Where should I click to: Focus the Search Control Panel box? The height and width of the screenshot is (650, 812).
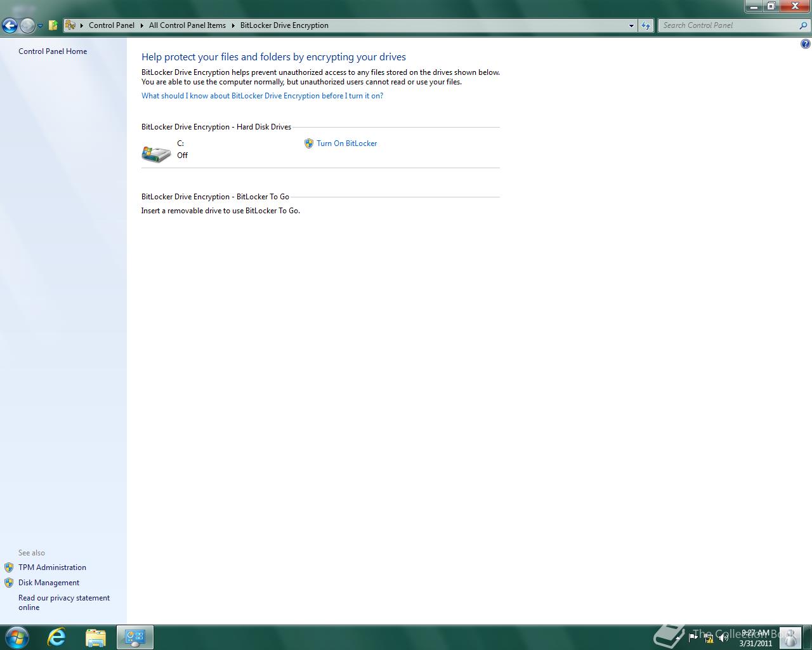(728, 25)
